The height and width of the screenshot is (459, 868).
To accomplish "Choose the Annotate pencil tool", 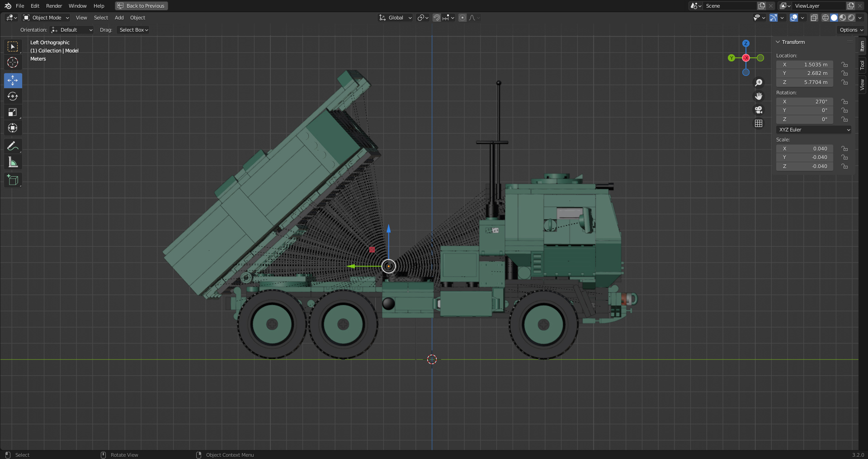I will click(13, 146).
